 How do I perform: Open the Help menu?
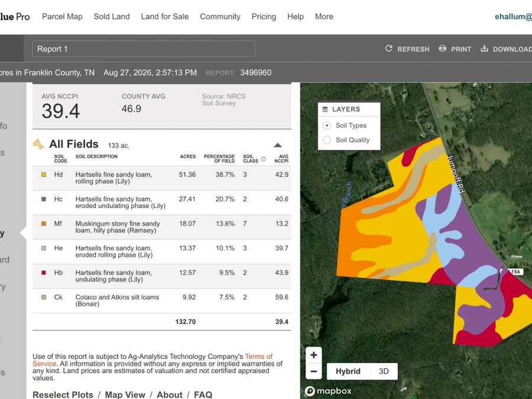point(295,17)
